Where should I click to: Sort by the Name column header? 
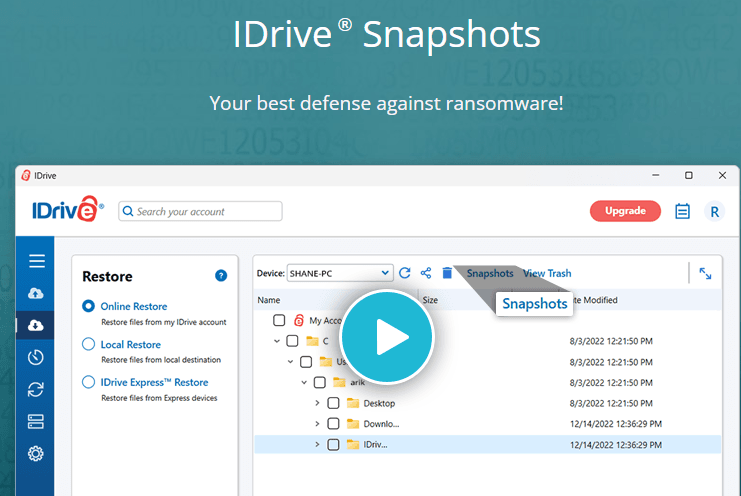pos(269,300)
